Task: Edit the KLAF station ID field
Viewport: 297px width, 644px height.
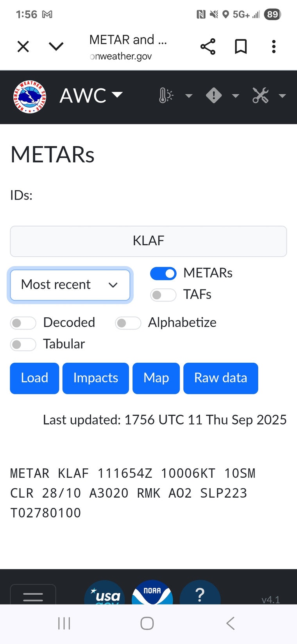Action: coord(148,241)
